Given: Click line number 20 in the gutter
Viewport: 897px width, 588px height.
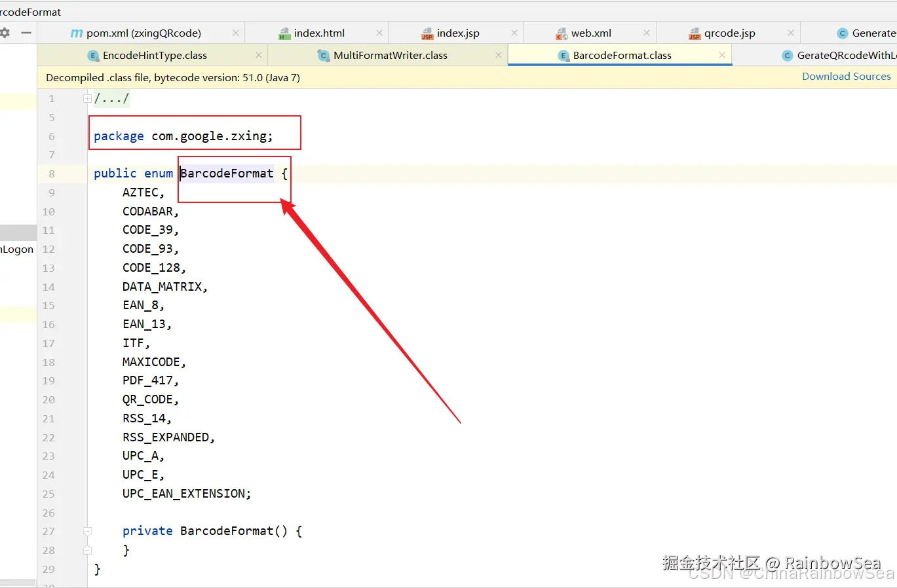Looking at the screenshot, I should coord(48,399).
